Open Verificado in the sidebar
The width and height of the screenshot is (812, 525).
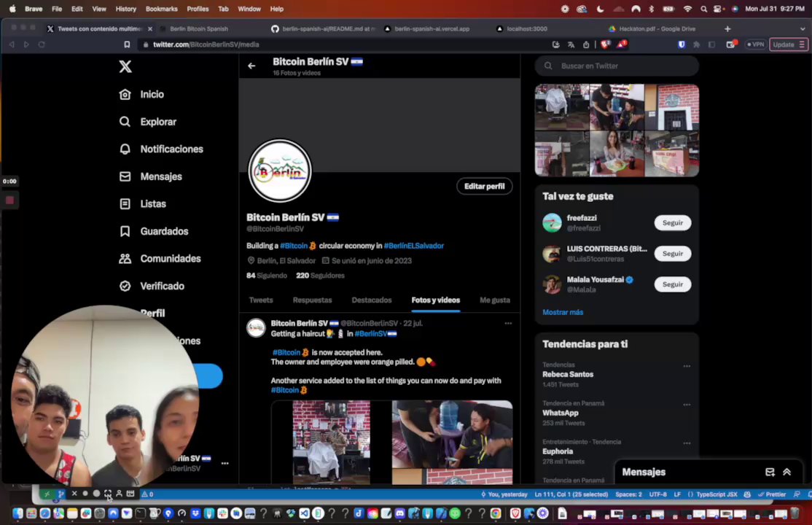(151, 286)
